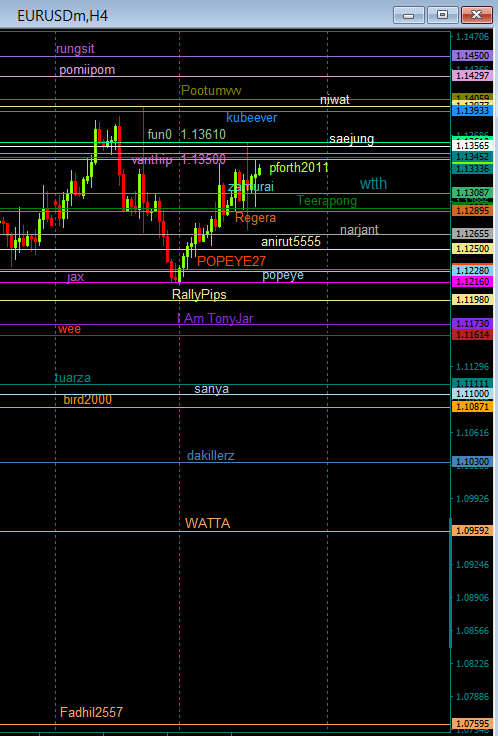Click the 1.10616 axis value

pos(473,433)
